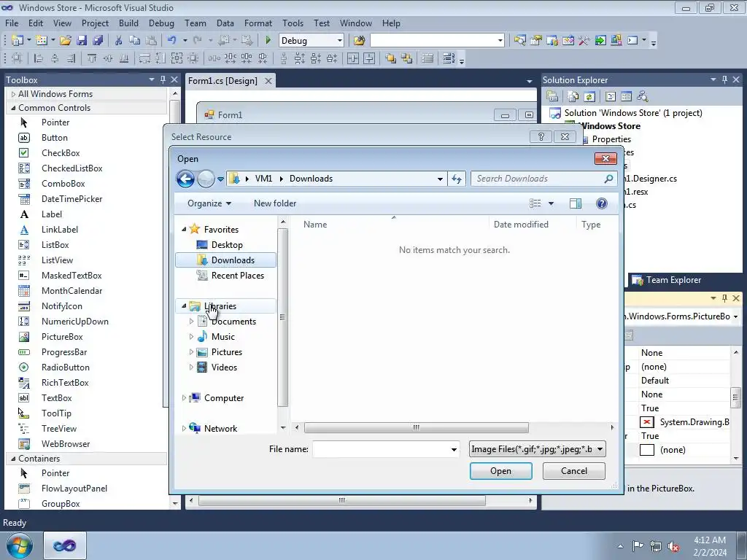
Task: Collapse the Favorites tree node
Action: [184, 230]
